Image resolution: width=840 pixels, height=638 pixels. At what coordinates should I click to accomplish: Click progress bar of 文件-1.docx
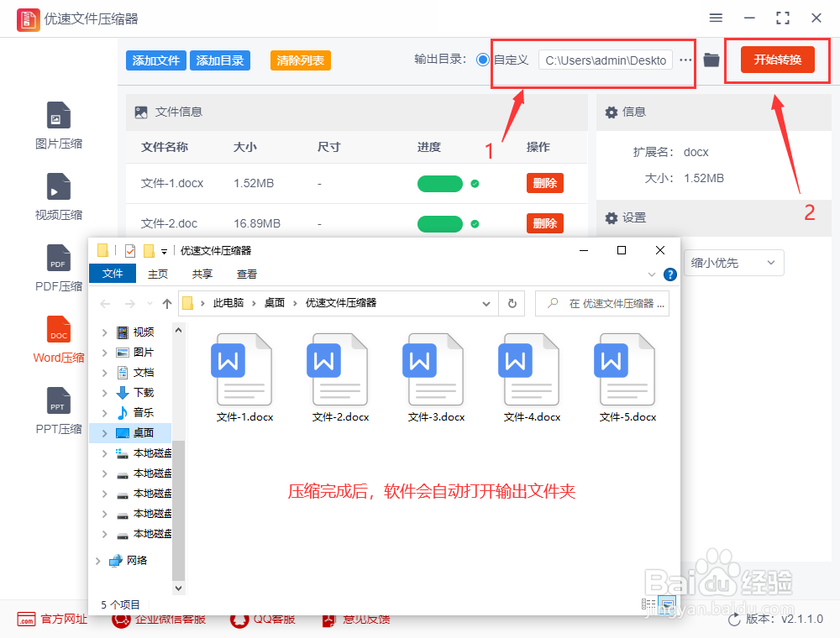tap(440, 184)
